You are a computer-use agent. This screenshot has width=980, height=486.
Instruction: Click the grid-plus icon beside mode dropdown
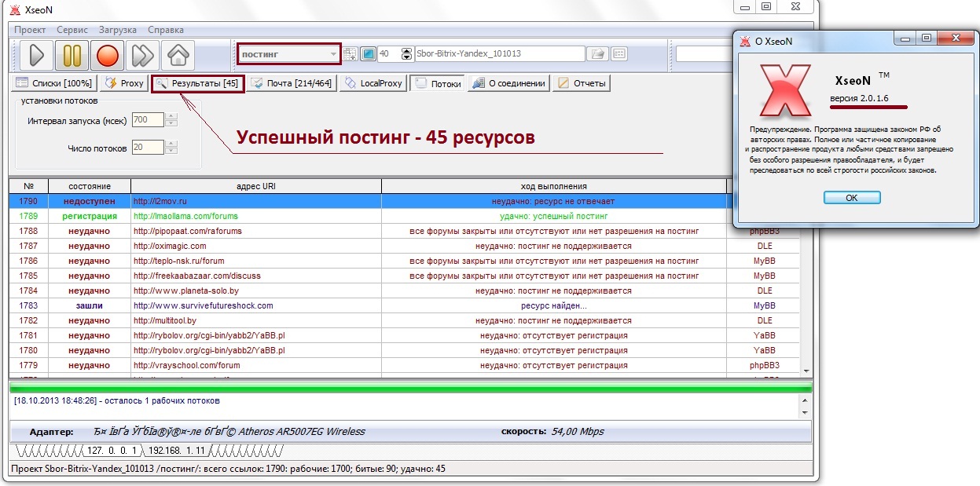pos(351,54)
